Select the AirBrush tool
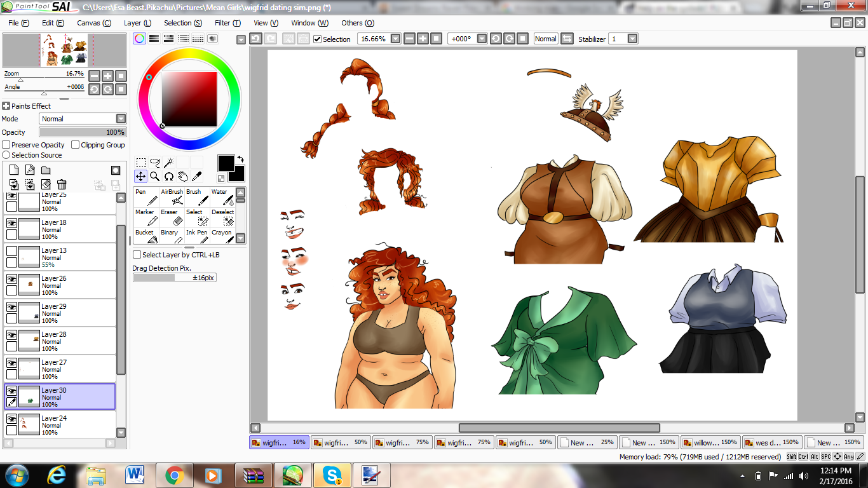The image size is (868, 488). point(172,196)
